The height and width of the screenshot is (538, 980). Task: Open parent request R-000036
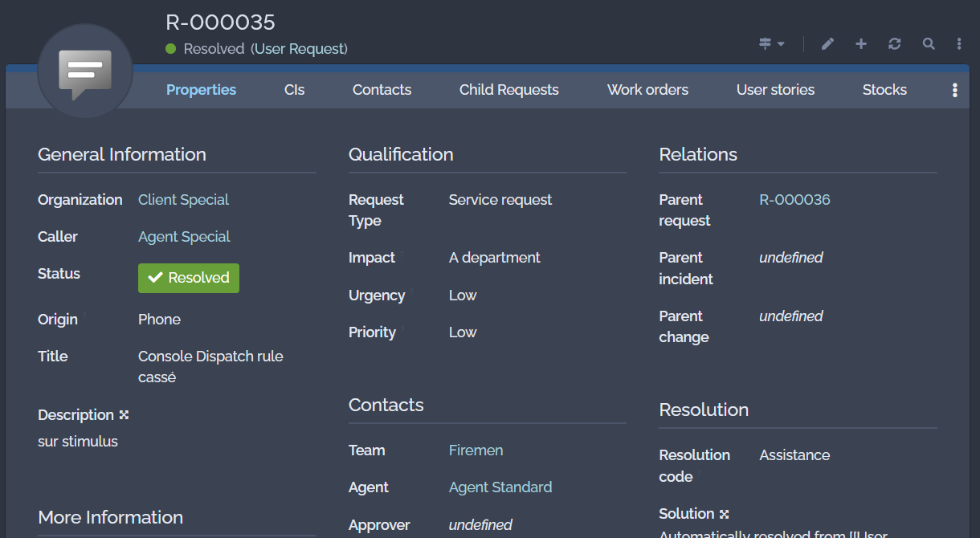[x=794, y=200]
